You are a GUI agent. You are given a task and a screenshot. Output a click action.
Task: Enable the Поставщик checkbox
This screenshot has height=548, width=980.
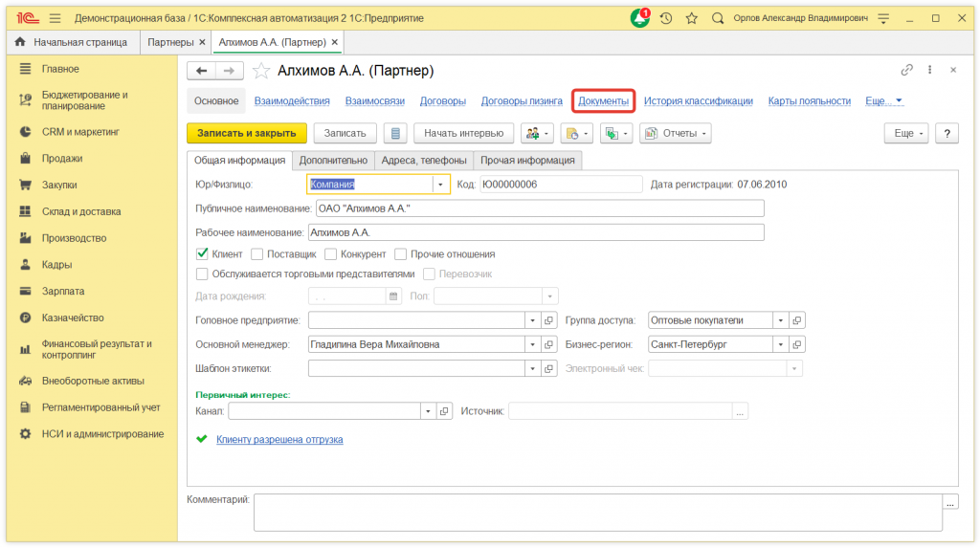257,254
